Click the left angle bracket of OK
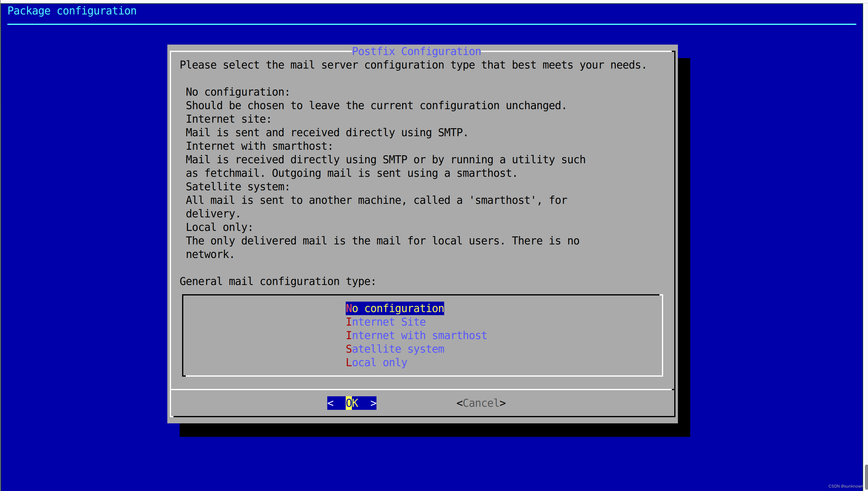Image resolution: width=868 pixels, height=491 pixels. (x=331, y=403)
